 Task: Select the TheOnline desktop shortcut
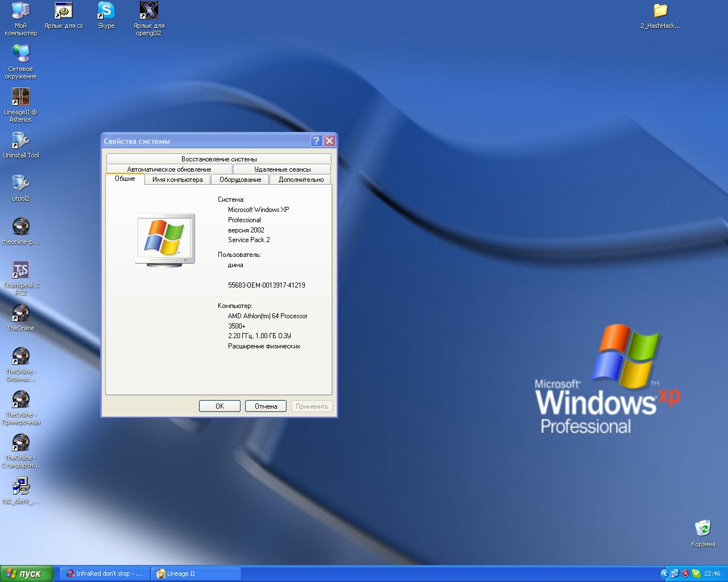click(x=20, y=318)
